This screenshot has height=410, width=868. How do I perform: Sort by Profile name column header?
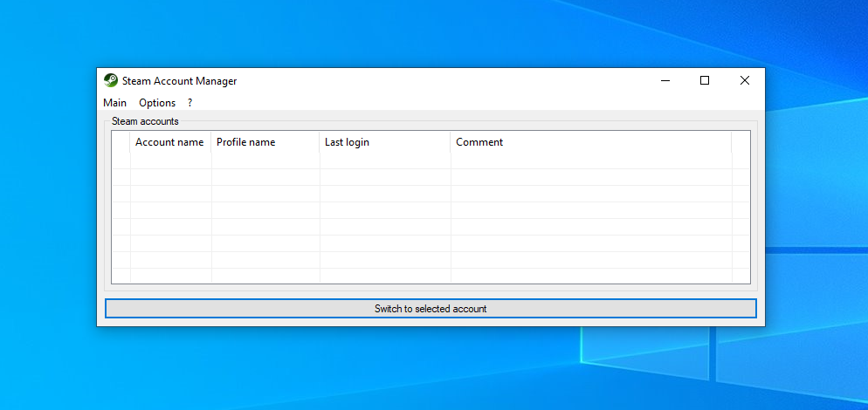[x=265, y=142]
